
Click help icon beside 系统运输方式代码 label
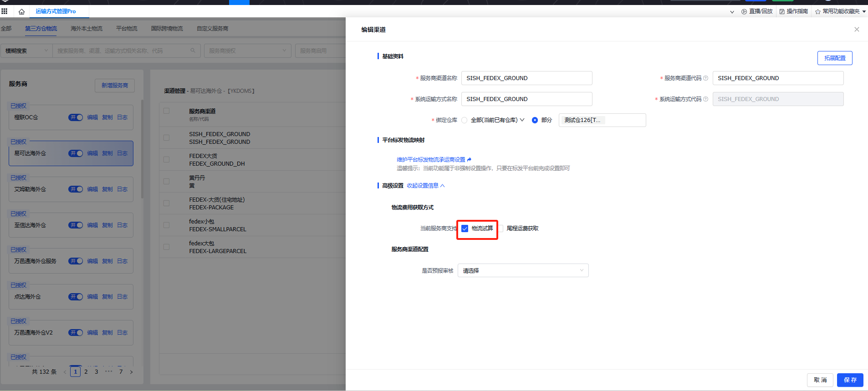coord(705,99)
